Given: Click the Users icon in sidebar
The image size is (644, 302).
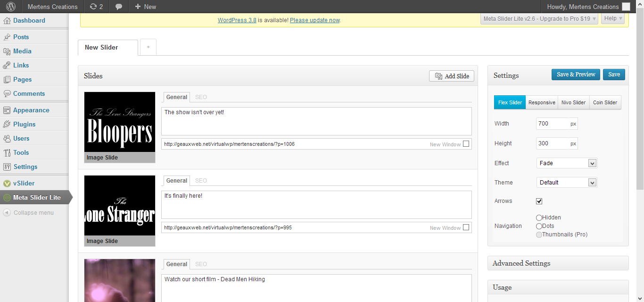Looking at the screenshot, I should coord(7,139).
